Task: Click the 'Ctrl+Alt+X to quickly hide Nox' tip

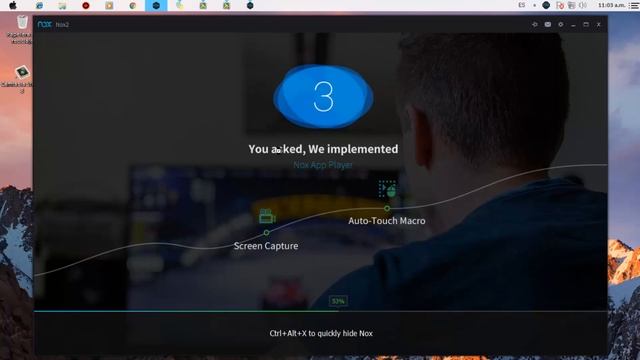Action: coord(321,333)
